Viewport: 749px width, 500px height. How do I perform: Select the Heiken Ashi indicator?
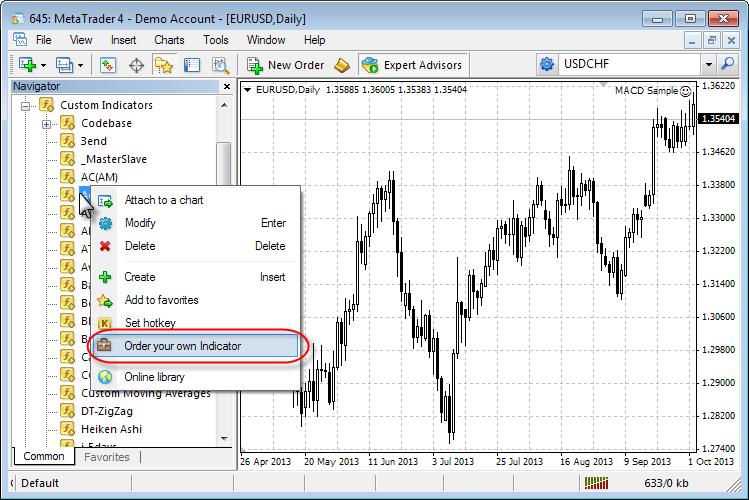111,429
